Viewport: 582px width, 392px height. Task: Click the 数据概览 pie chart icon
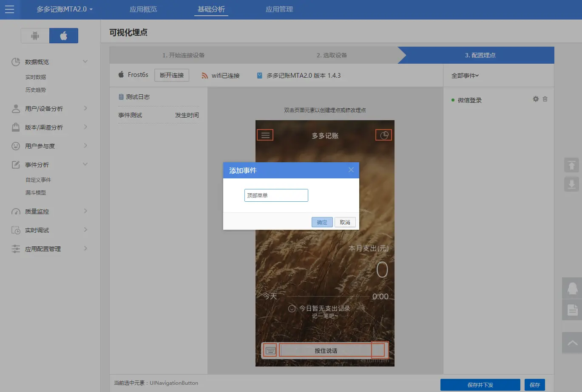coord(16,62)
